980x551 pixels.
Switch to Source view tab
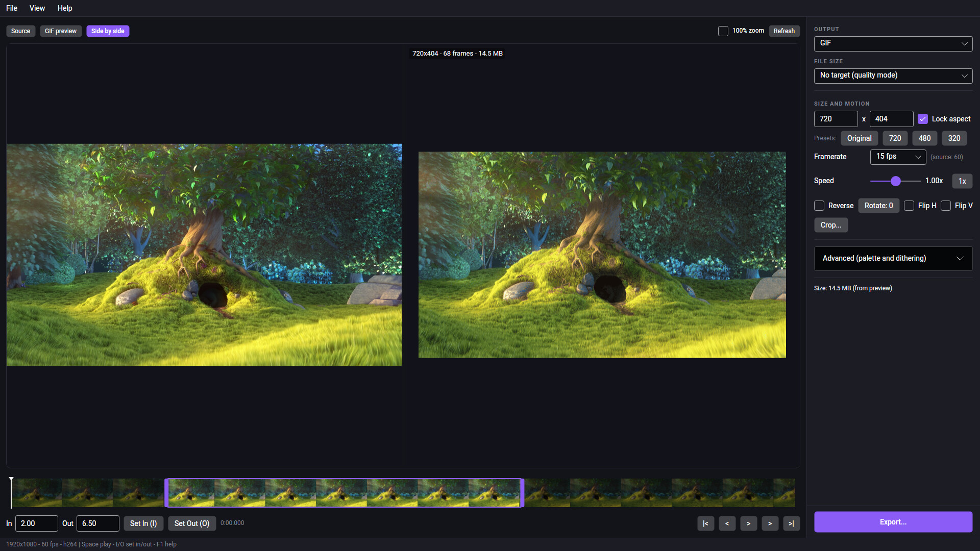point(21,31)
